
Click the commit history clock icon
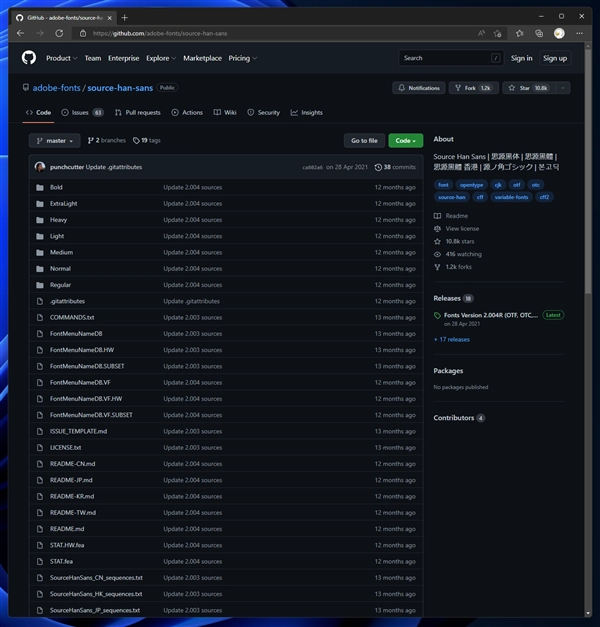(x=378, y=167)
